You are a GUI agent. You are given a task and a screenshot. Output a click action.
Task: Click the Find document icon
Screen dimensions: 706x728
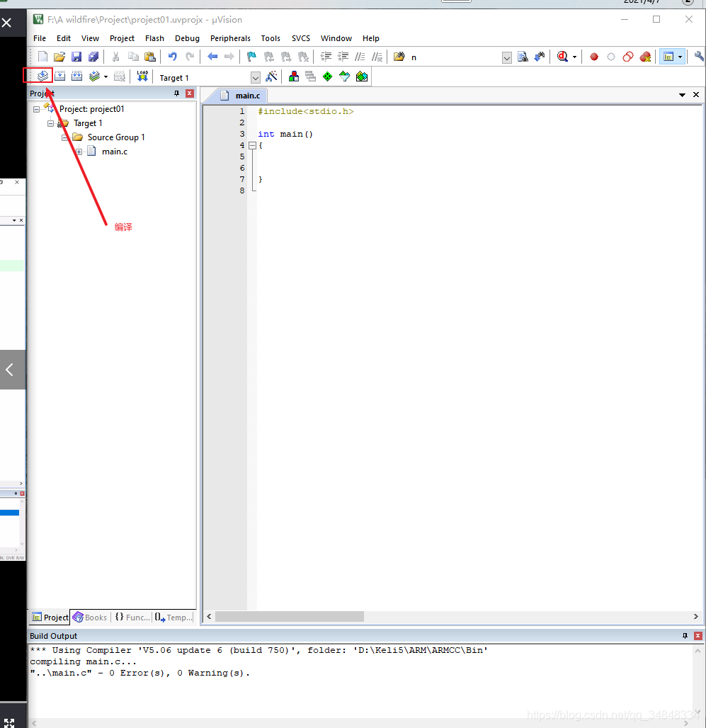click(523, 57)
